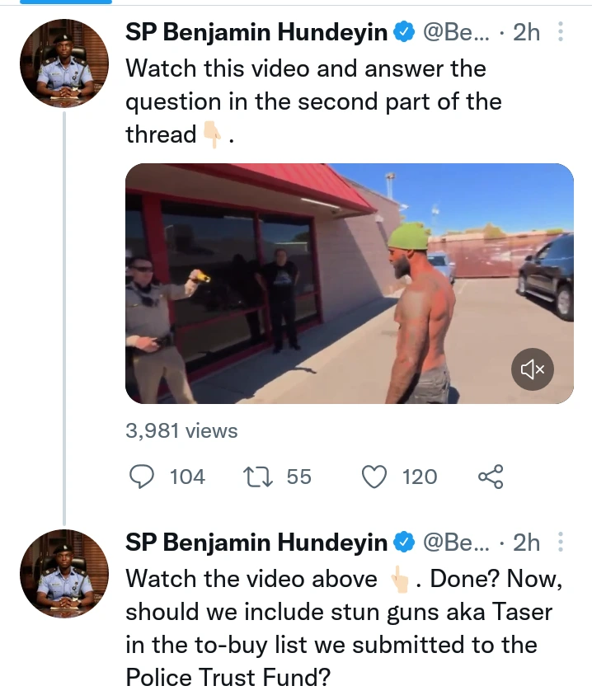
Task: Open more options menu on first tweet
Action: point(561,32)
